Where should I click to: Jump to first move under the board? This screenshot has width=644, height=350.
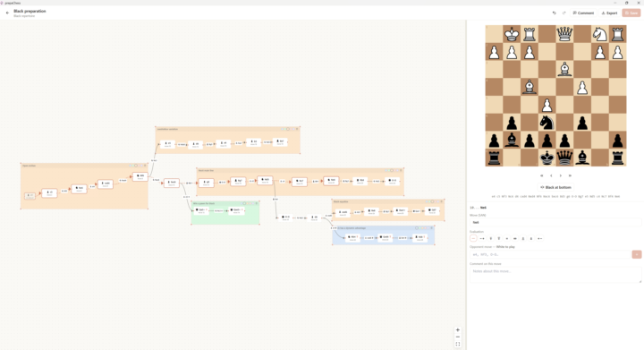tap(542, 175)
